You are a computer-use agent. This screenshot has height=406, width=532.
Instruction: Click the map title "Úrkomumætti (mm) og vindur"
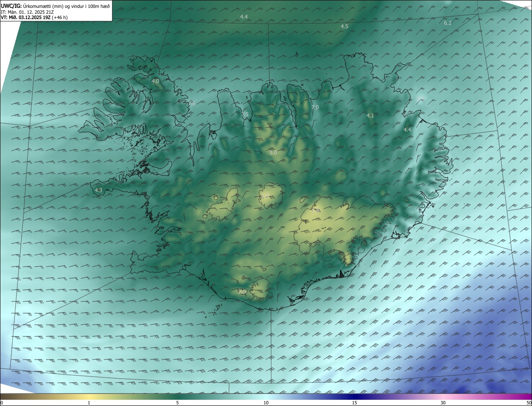pos(55,6)
